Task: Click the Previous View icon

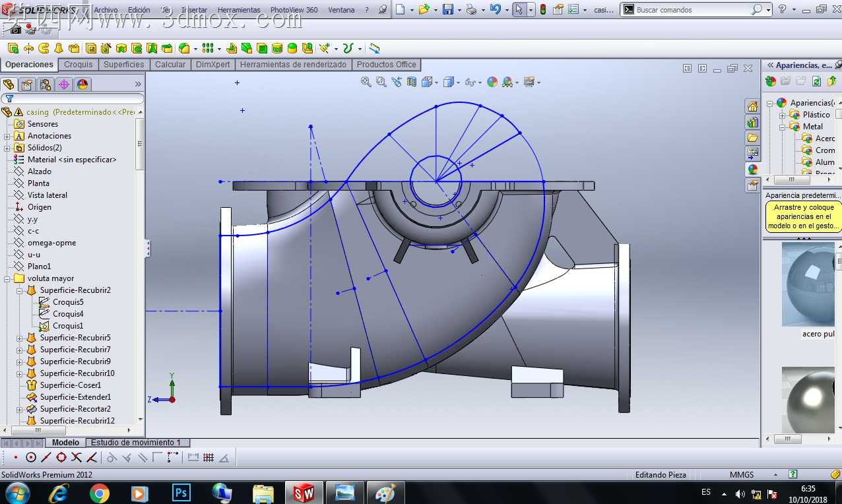Action: 396,82
